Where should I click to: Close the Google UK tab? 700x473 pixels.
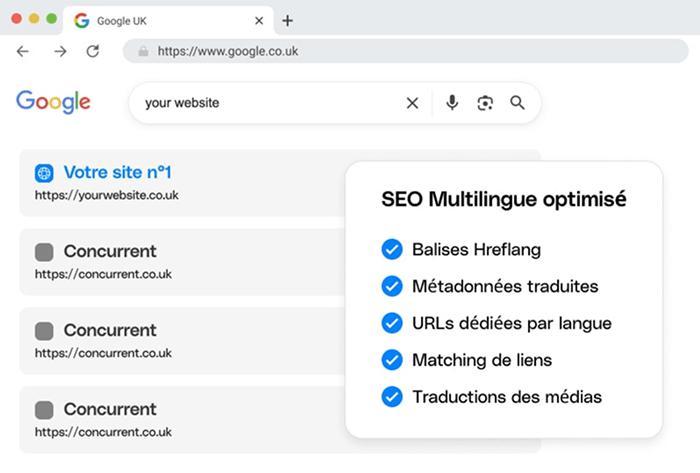[x=259, y=20]
